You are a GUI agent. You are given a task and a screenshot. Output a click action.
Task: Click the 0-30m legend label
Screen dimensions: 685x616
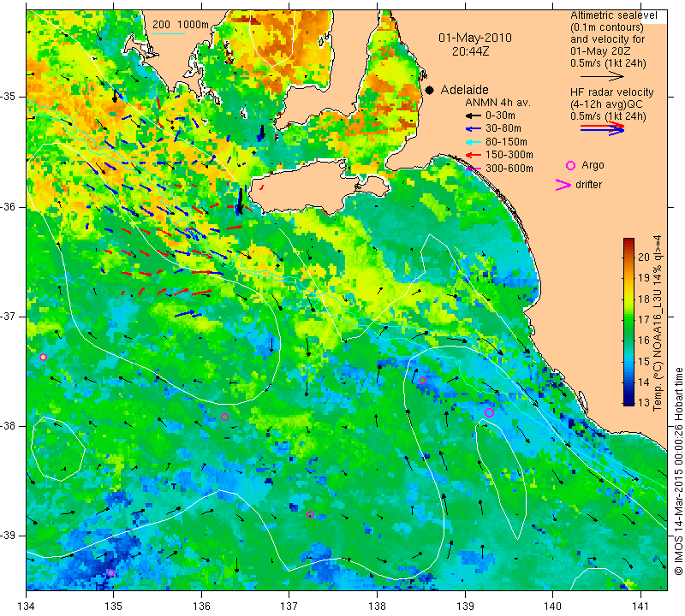(x=500, y=115)
